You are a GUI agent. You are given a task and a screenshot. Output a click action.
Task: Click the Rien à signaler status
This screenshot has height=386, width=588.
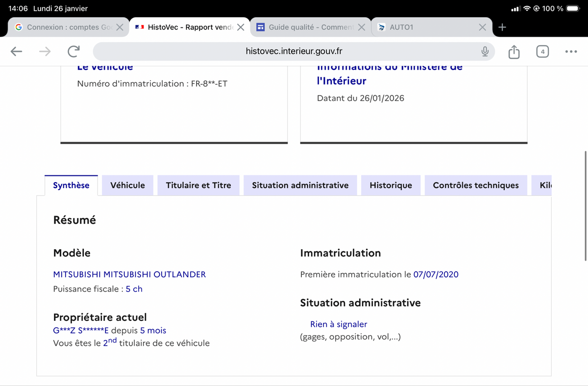tap(339, 324)
